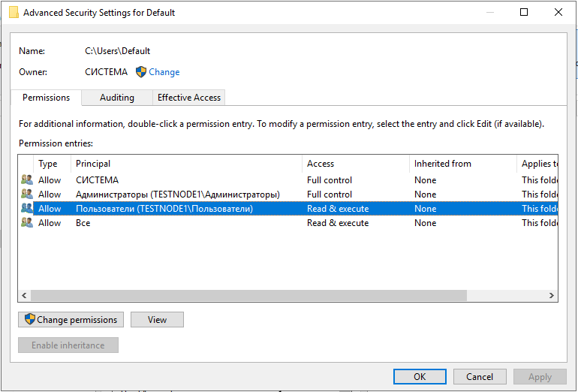578x392 pixels.
Task: Sort entries by the Access column header
Action: pyautogui.click(x=356, y=164)
